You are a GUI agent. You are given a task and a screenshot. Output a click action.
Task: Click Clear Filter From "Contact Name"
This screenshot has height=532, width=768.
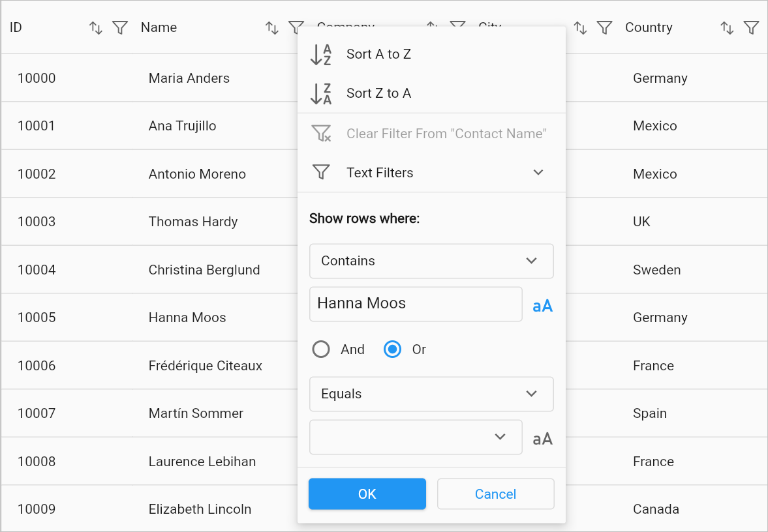[x=431, y=134]
